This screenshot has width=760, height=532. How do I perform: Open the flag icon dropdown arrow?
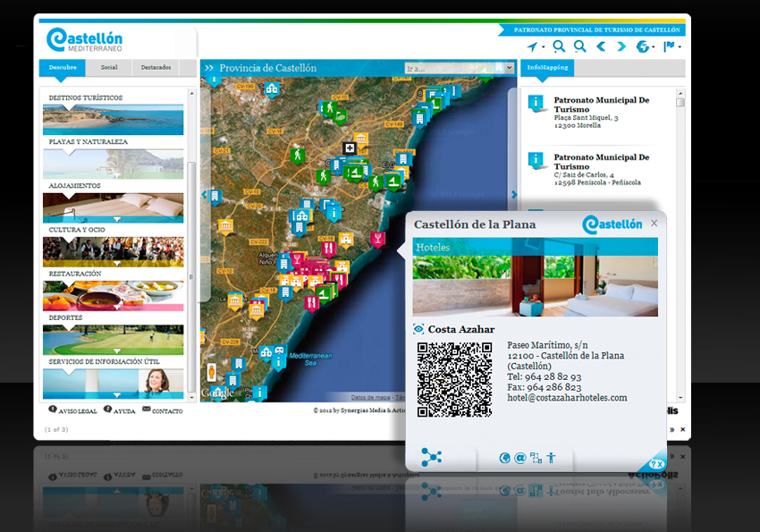[x=680, y=47]
